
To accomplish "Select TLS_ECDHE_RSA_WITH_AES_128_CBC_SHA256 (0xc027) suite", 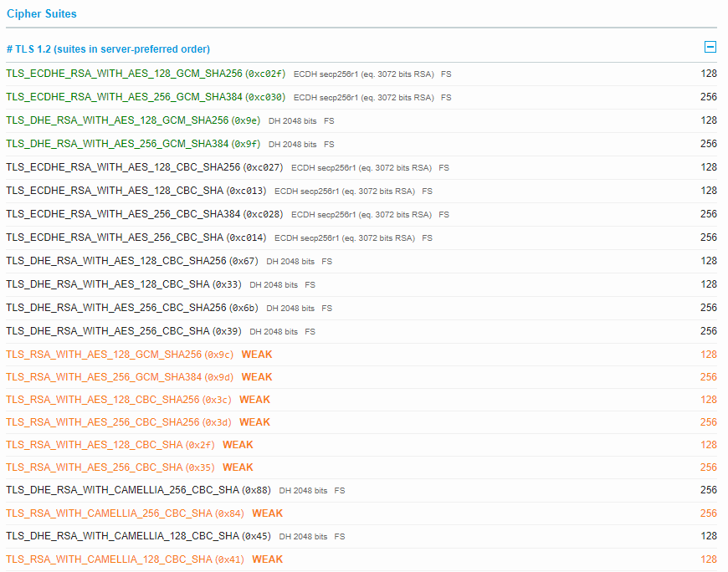I will [x=145, y=167].
